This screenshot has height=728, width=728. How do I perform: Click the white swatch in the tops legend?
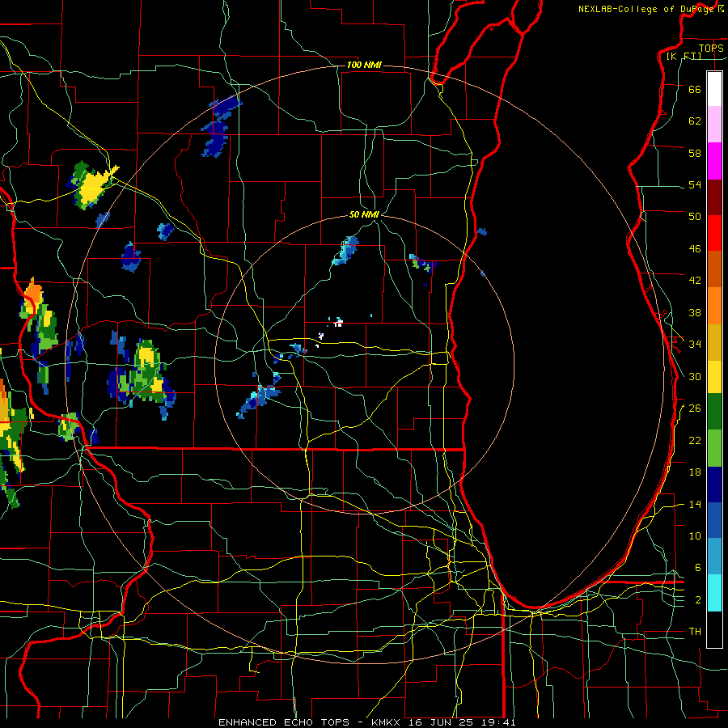(714, 89)
